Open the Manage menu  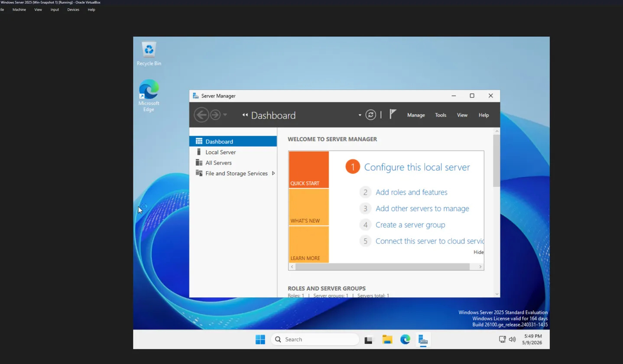pos(416,115)
